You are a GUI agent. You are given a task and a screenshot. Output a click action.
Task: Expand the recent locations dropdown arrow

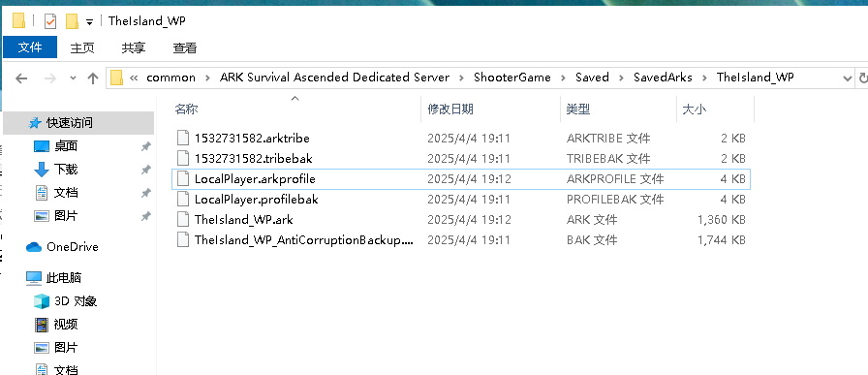pyautogui.click(x=73, y=78)
